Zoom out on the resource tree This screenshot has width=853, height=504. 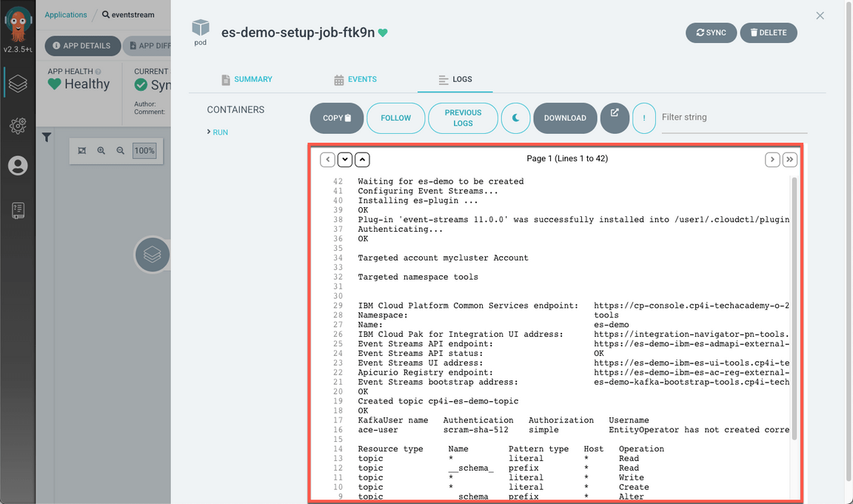(x=120, y=151)
